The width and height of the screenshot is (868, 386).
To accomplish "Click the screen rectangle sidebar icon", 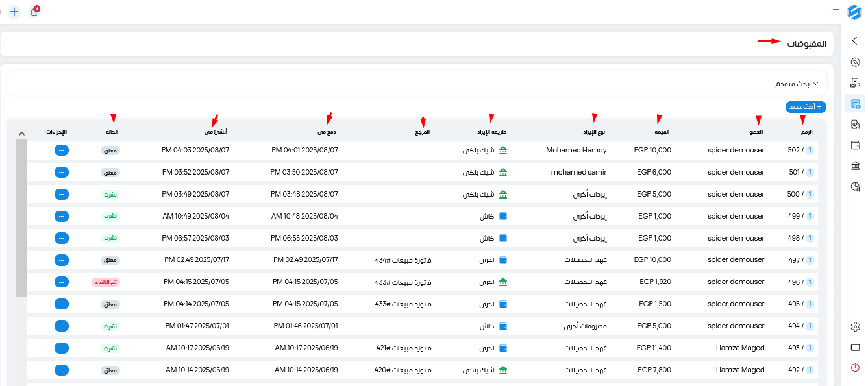I will pyautogui.click(x=855, y=347).
